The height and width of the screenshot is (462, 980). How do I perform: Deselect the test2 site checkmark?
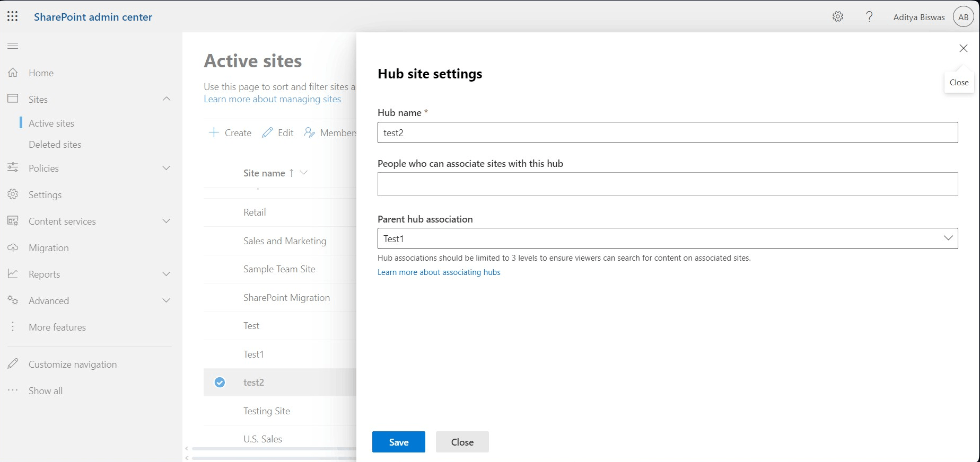(220, 383)
